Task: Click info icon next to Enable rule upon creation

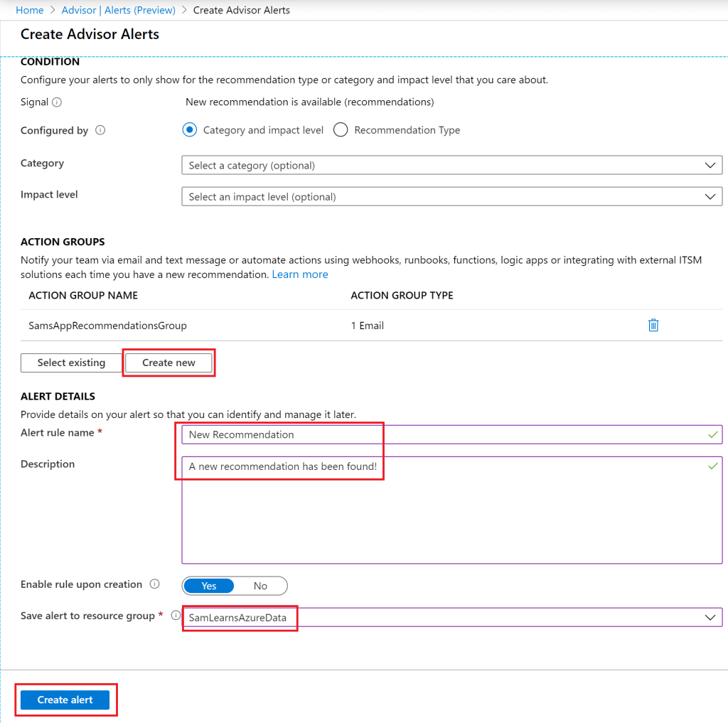Action: point(154,584)
